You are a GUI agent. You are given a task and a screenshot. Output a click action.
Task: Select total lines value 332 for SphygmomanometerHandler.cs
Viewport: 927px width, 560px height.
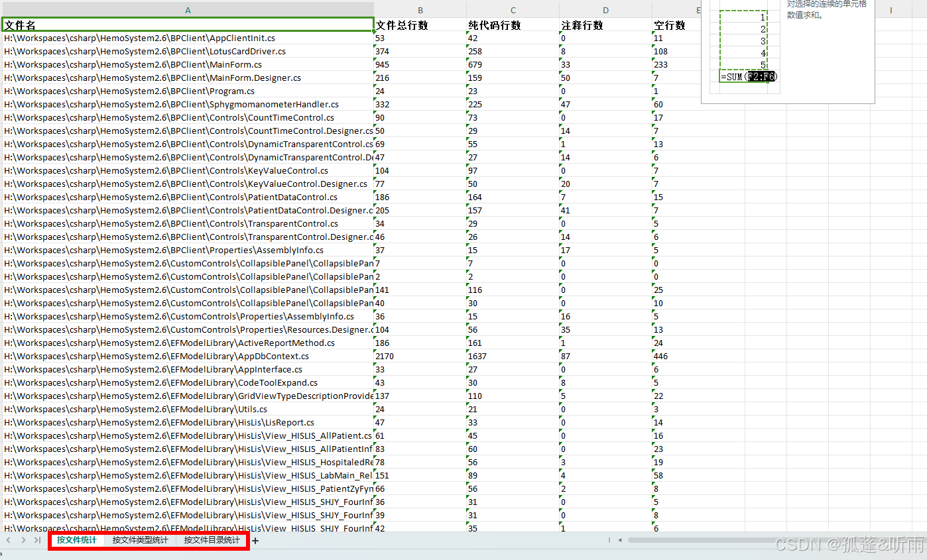click(420, 105)
